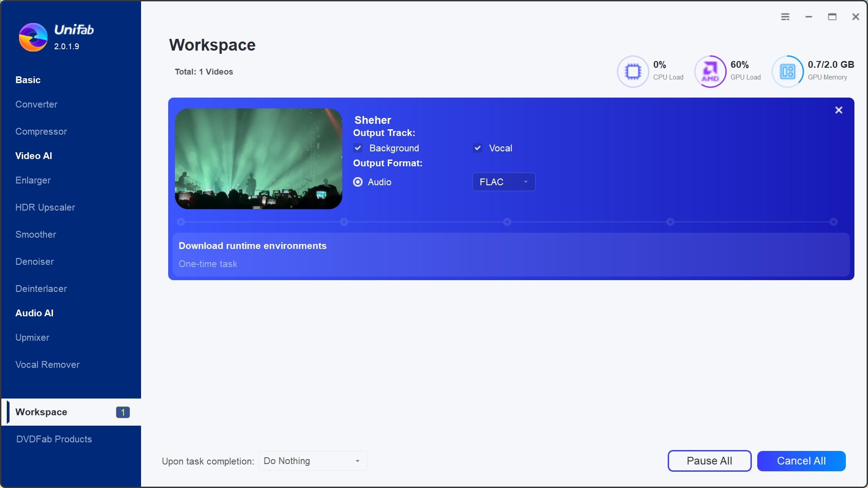Remove the Sheher task with X icon
Viewport: 868px width, 488px height.
(x=839, y=110)
